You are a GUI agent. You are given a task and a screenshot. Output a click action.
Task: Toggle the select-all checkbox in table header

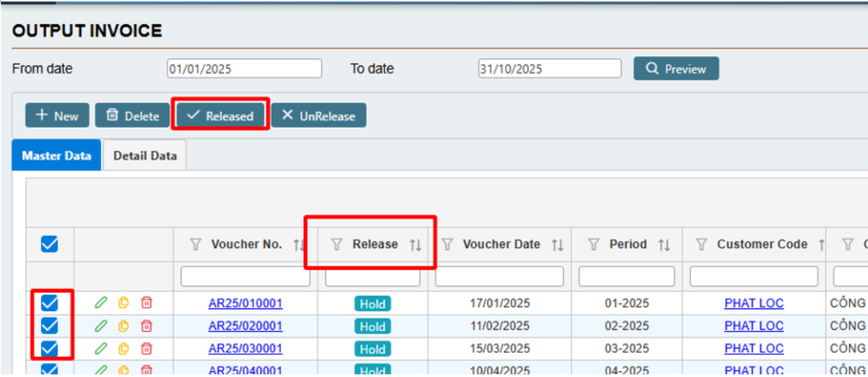[x=49, y=244]
